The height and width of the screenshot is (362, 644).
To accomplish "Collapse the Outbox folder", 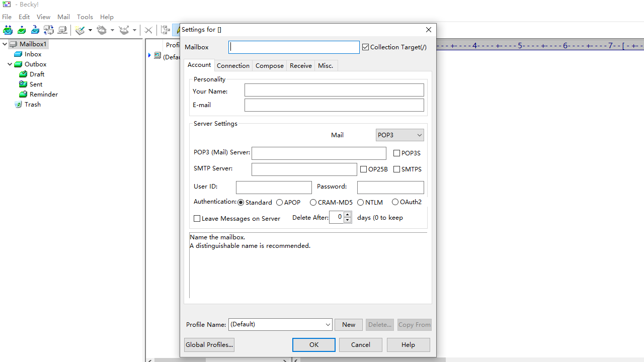I will coord(10,64).
